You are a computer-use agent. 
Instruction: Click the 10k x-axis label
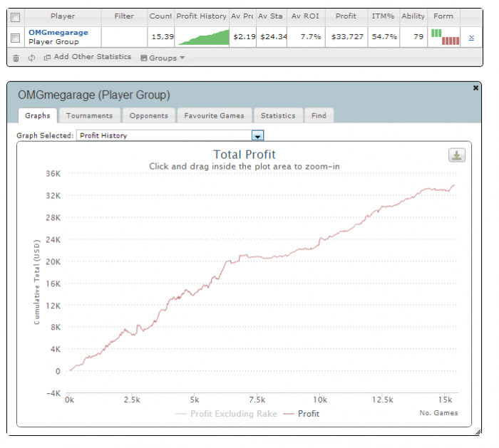[320, 400]
